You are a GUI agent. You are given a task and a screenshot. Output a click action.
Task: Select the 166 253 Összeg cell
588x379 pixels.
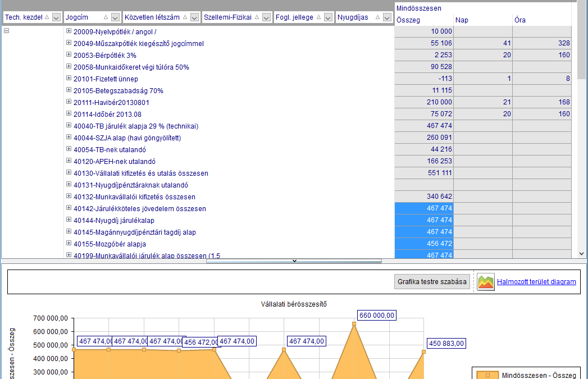click(424, 161)
